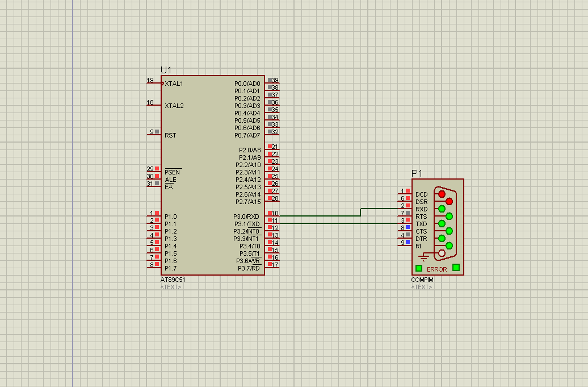Click the DSR pin label on COMPIM

pos(422,202)
